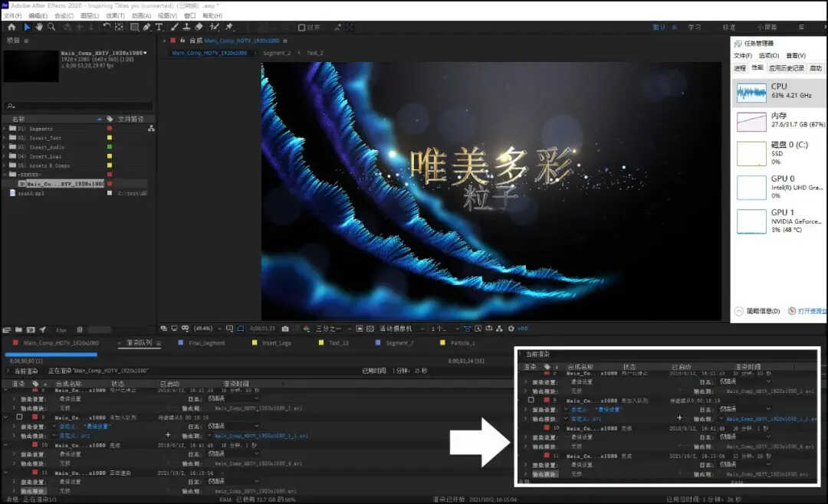Click Segment_2 in viewer breadcrumb
This screenshot has height=504, width=828.
(x=277, y=53)
